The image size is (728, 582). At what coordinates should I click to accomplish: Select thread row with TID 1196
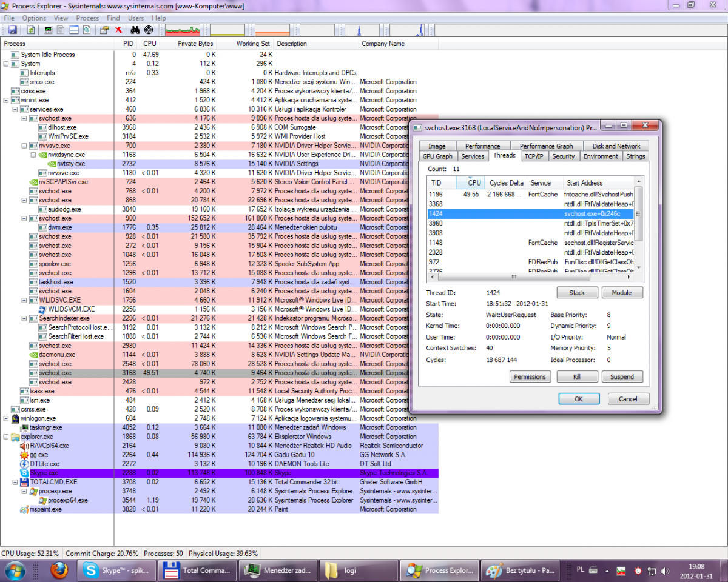531,195
